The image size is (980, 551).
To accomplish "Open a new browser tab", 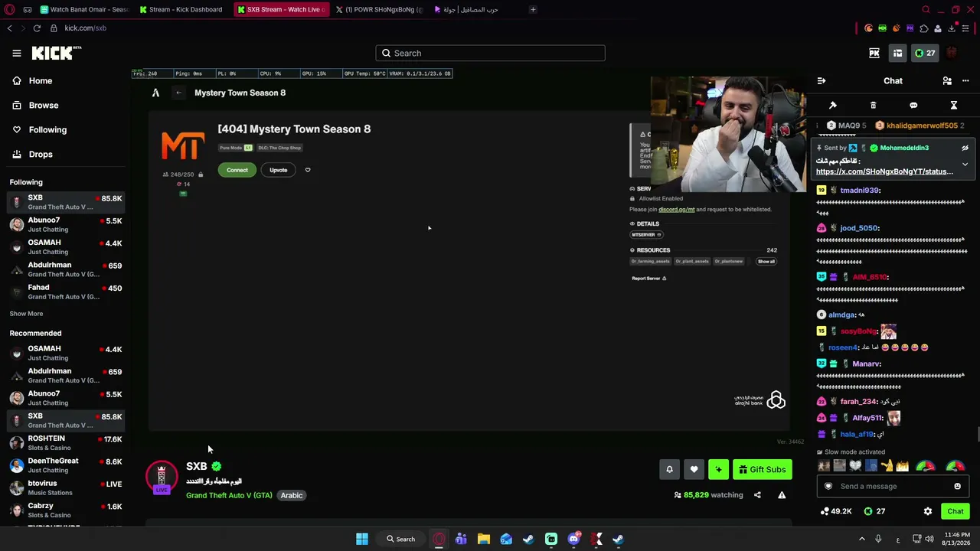I will pos(533,9).
